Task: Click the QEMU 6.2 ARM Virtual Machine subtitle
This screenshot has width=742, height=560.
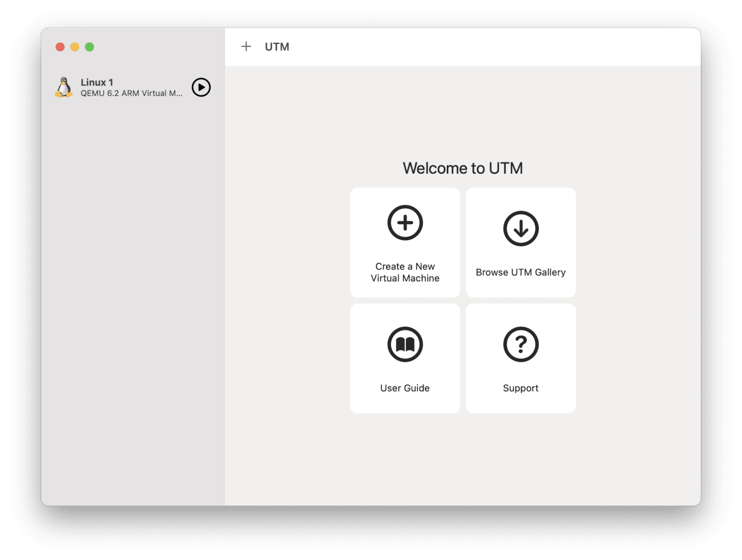Action: click(x=131, y=93)
